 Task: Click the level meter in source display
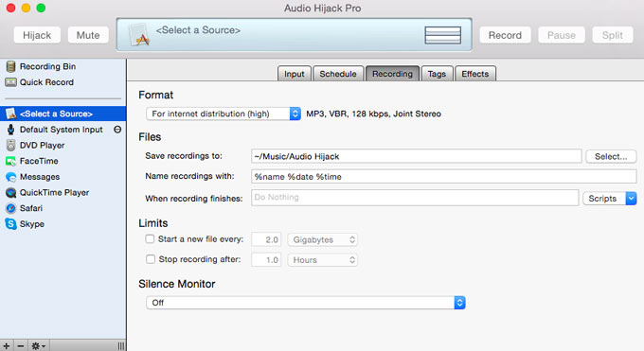click(x=443, y=35)
